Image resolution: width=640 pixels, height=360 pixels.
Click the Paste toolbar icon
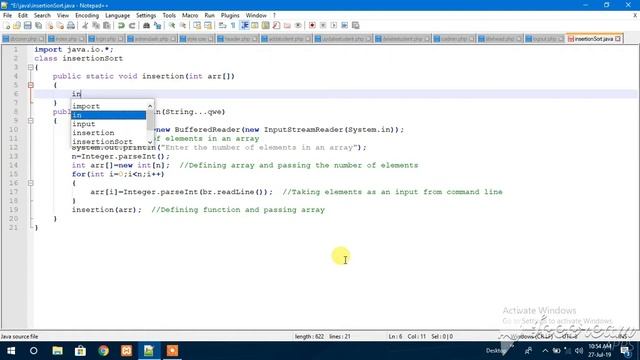(x=107, y=25)
